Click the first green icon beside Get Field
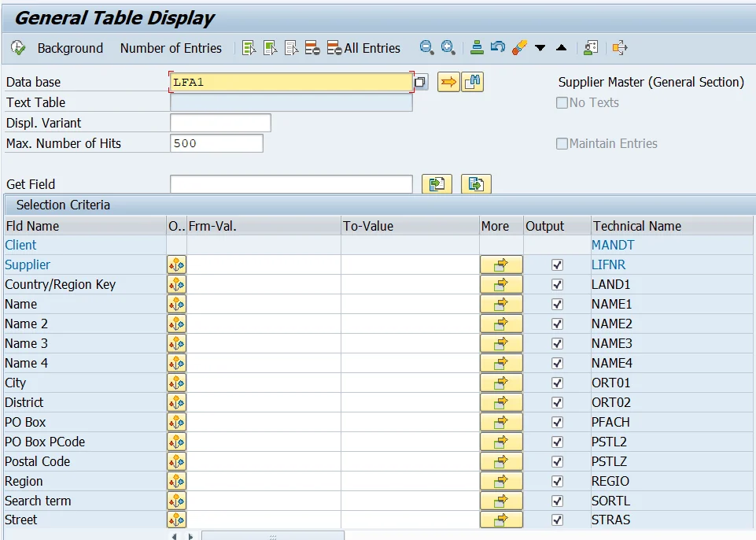The image size is (756, 540). coord(437,184)
